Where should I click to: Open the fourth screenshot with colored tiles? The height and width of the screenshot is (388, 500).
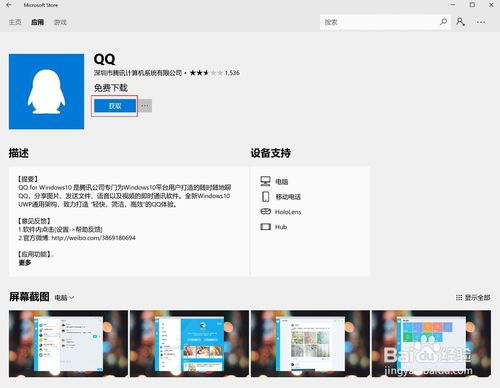click(431, 344)
